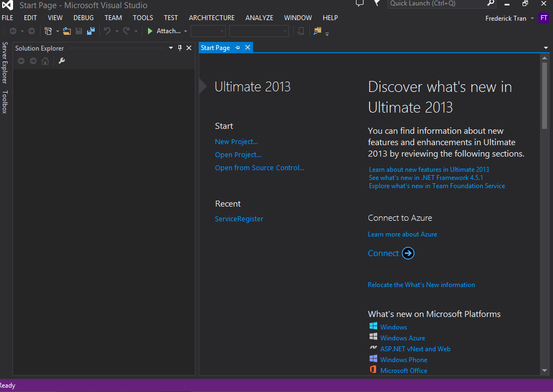The width and height of the screenshot is (553, 392).
Task: Open the ANALYZE menu
Action: [259, 17]
